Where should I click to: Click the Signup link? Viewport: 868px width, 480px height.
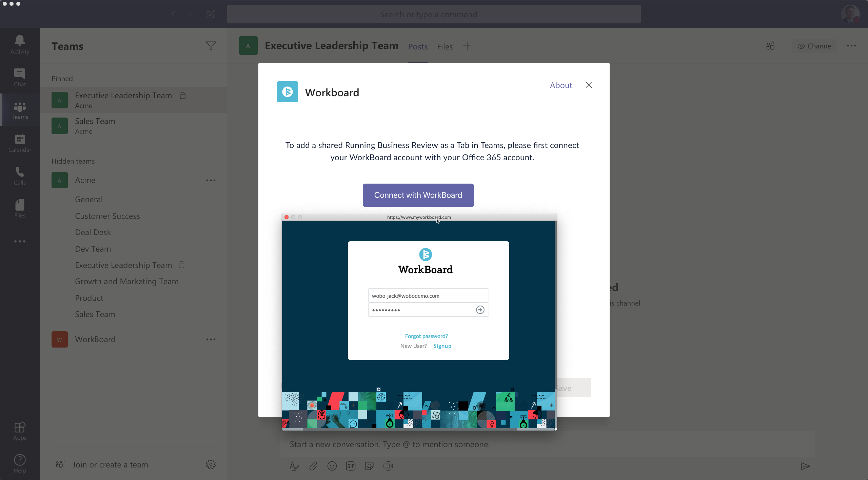click(x=442, y=346)
